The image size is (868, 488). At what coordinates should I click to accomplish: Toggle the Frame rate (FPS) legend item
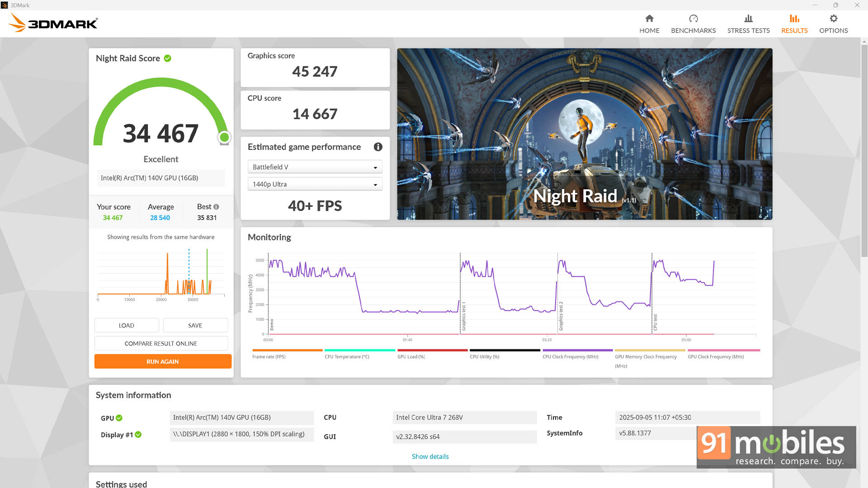(x=269, y=357)
